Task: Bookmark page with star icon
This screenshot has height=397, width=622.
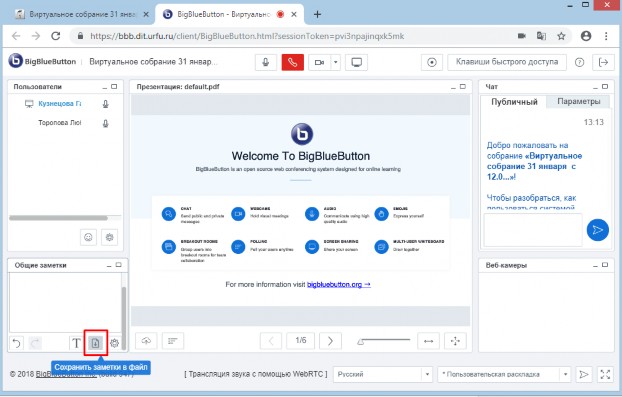Action: pos(561,36)
